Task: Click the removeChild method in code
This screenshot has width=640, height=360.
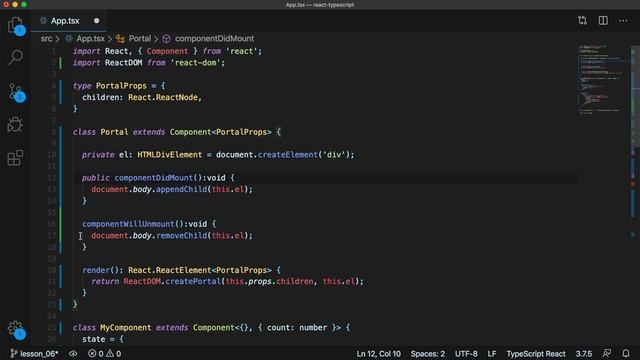Action: click(x=182, y=236)
